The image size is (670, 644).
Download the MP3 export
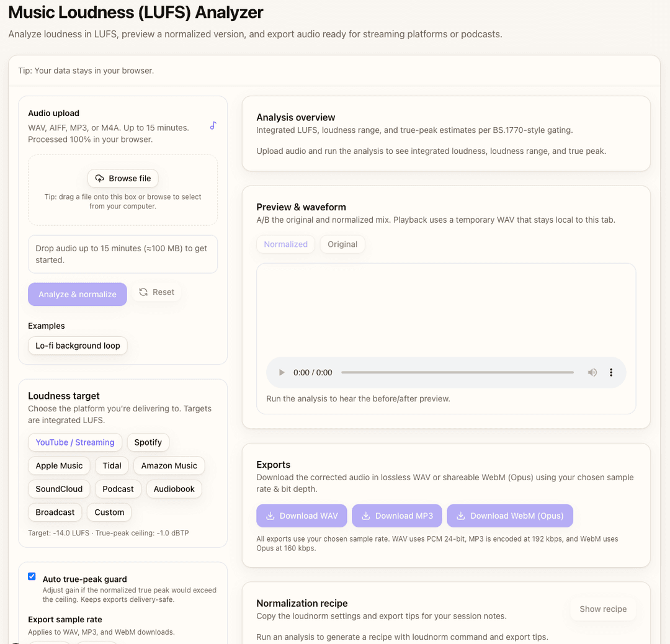click(397, 516)
